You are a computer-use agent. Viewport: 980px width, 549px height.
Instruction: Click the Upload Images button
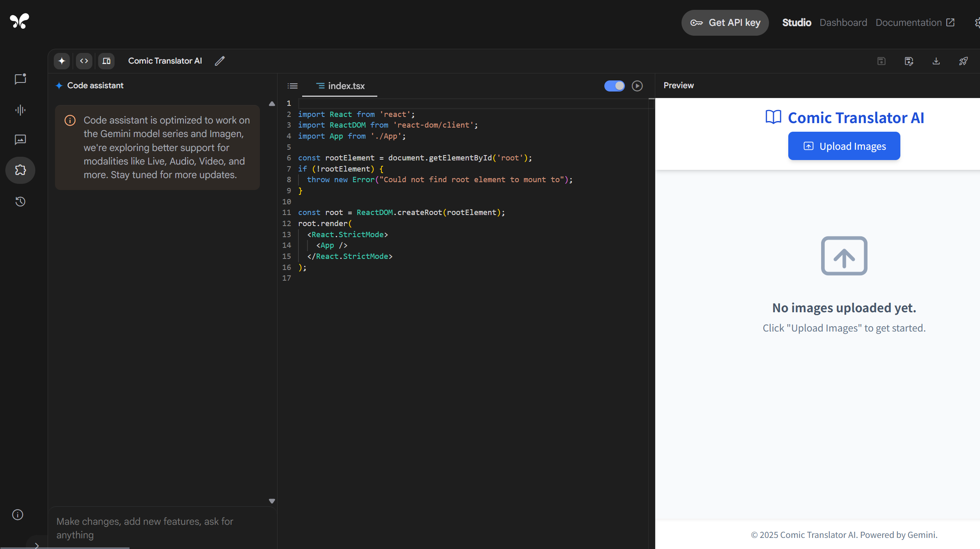[x=844, y=146]
